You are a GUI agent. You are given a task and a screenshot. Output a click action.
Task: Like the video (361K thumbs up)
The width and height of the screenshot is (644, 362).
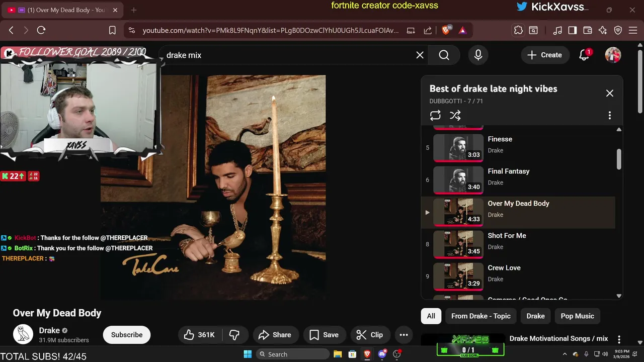tap(200, 335)
